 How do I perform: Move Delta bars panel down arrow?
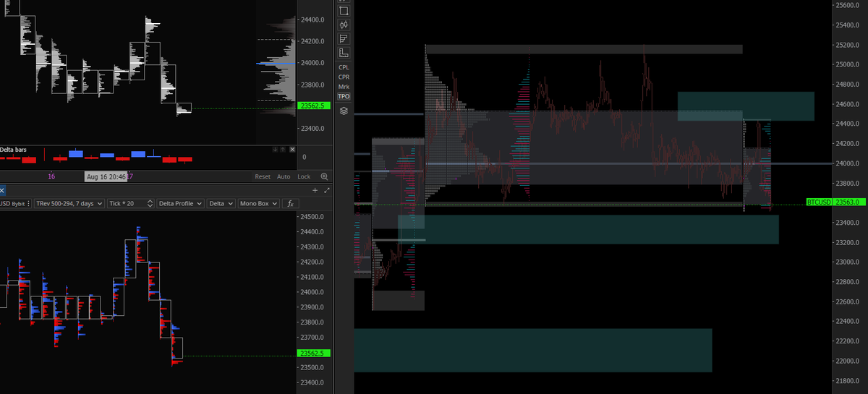coord(275,149)
